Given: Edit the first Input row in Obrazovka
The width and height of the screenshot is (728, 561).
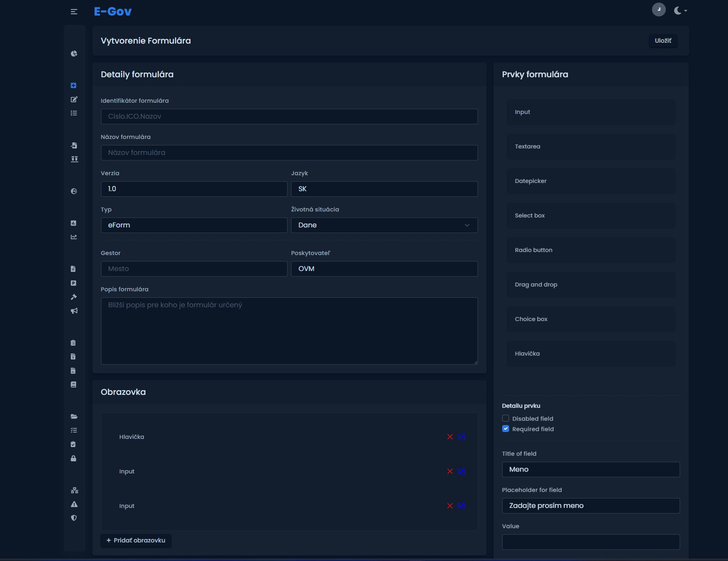Looking at the screenshot, I should 462,471.
